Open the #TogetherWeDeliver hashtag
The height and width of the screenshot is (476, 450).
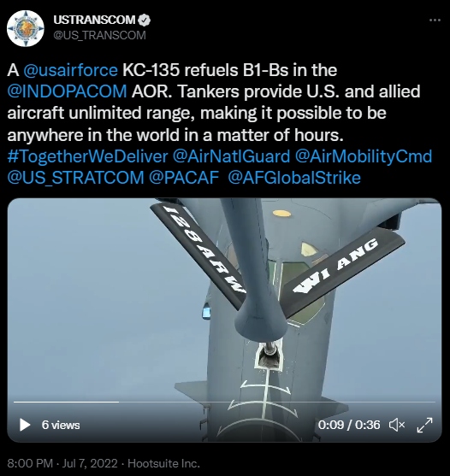(87, 156)
